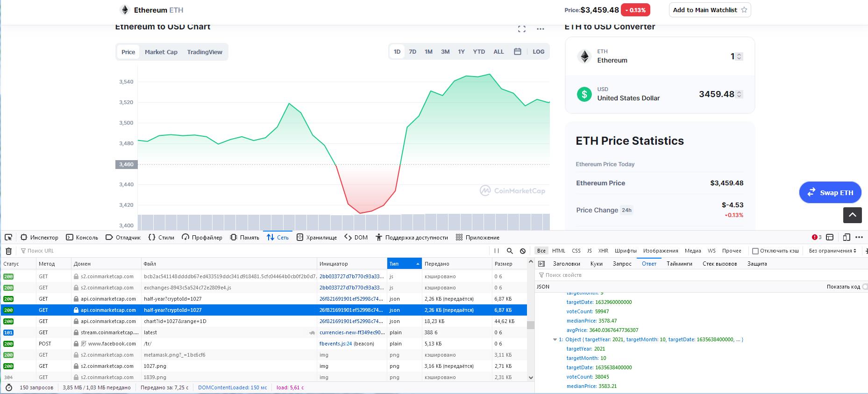This screenshot has width=868, height=394.
Task: Toggle the 'Показать код' raw switch
Action: 864,287
